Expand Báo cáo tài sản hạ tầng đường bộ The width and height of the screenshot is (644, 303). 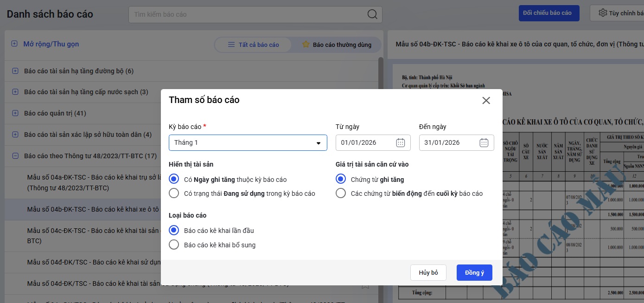tap(15, 71)
